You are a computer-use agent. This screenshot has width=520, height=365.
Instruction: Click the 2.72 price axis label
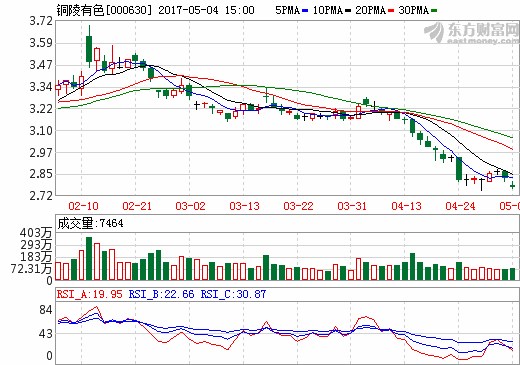pyautogui.click(x=41, y=196)
